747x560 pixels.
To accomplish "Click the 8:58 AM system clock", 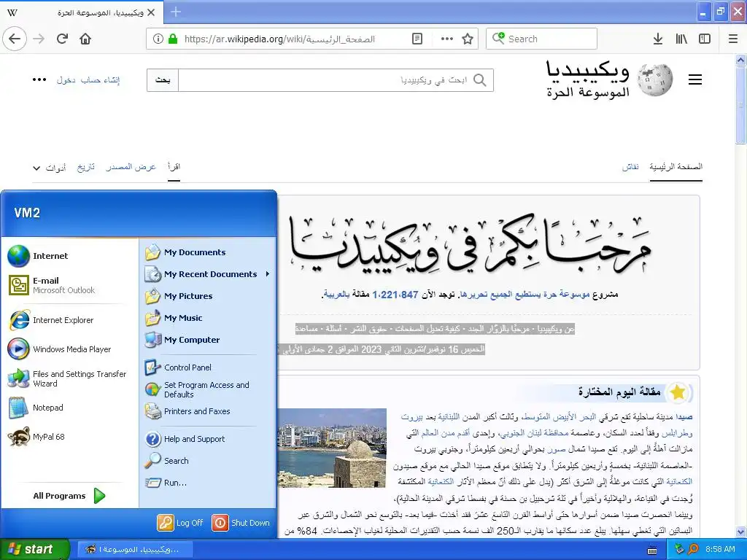I will tap(720, 550).
